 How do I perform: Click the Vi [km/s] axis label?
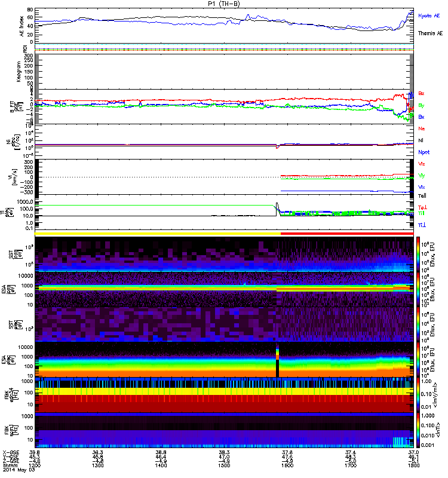click(14, 177)
